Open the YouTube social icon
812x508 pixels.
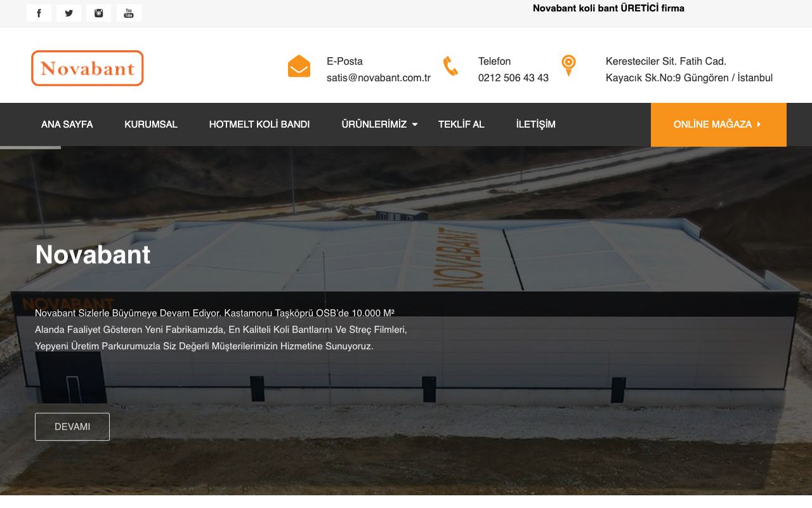129,13
